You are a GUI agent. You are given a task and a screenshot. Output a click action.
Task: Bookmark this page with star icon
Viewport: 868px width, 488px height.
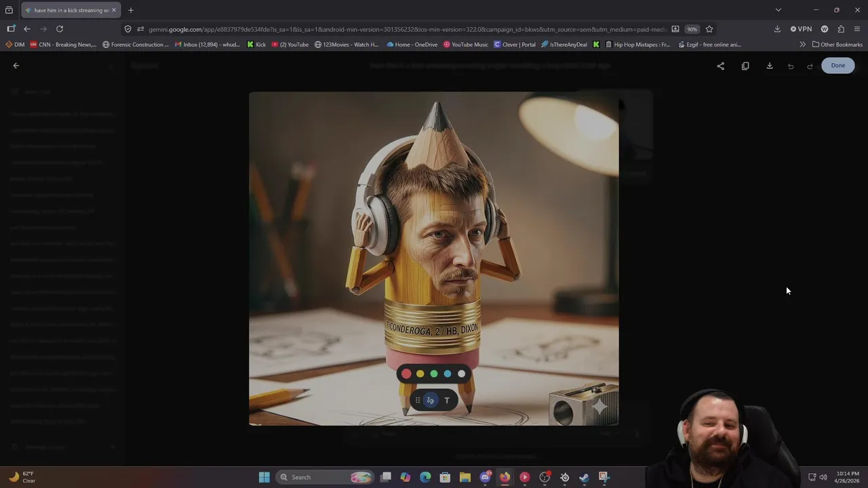(x=709, y=29)
